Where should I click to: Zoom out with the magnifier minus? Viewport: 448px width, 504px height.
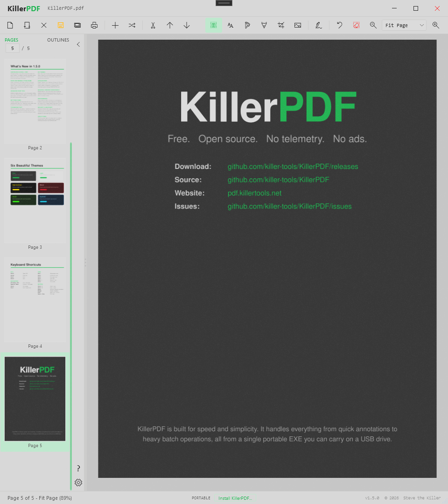pyautogui.click(x=373, y=25)
